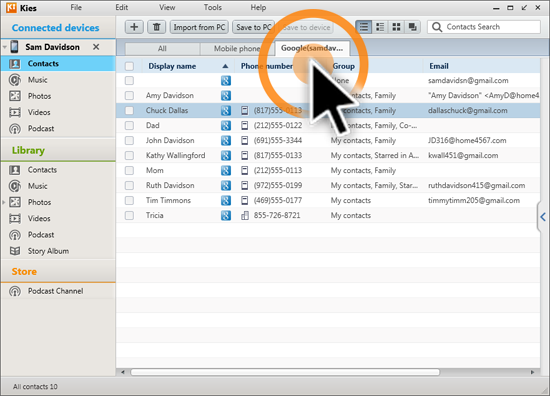The height and width of the screenshot is (396, 550).
Task: Check the box for Chuck Dallas
Action: click(129, 110)
